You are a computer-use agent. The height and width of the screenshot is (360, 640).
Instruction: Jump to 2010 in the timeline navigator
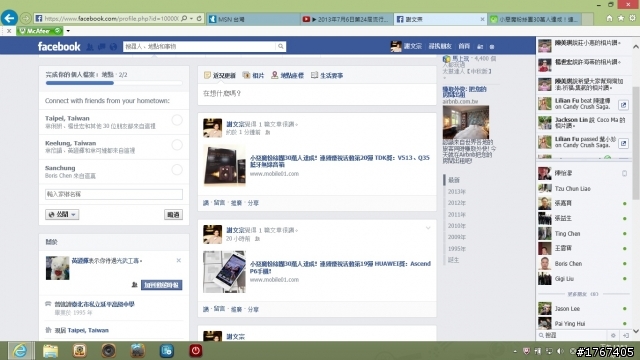point(457,226)
